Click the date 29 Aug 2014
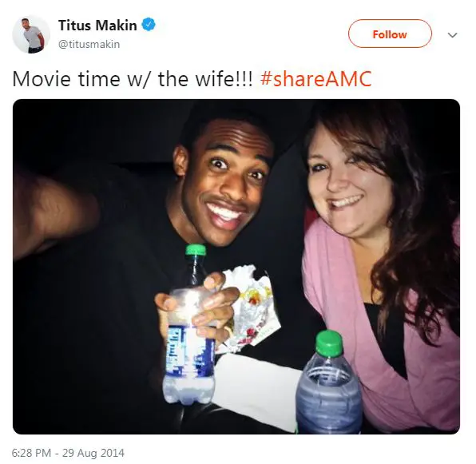This screenshot has width=476, height=464. [93, 453]
